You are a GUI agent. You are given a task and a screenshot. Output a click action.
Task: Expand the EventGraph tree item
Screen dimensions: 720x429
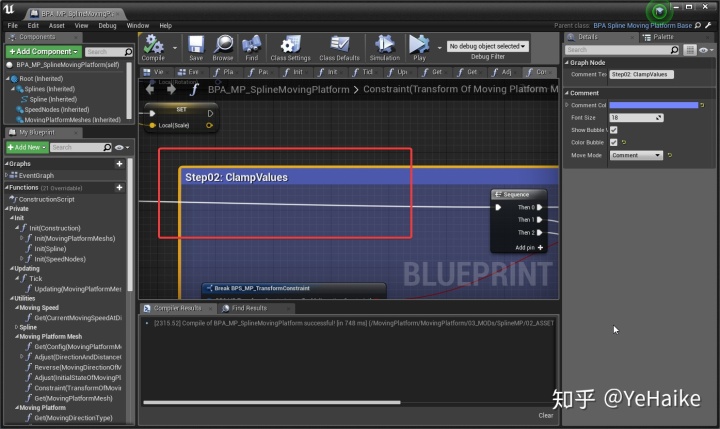coord(6,175)
